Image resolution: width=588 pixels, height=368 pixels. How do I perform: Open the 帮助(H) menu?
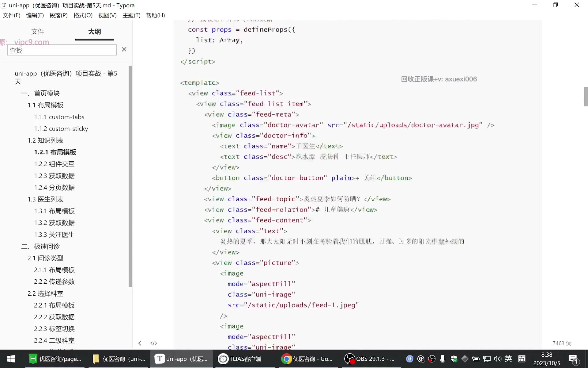[156, 15]
